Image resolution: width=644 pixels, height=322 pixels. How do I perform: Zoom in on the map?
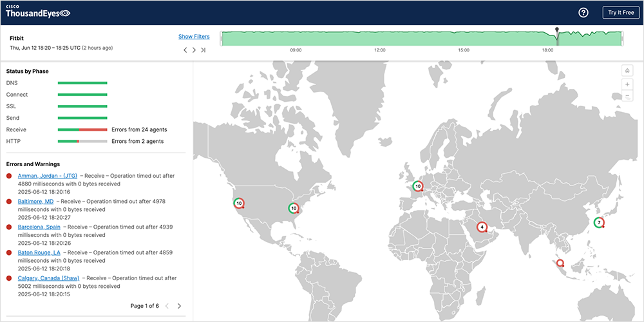pos(627,84)
